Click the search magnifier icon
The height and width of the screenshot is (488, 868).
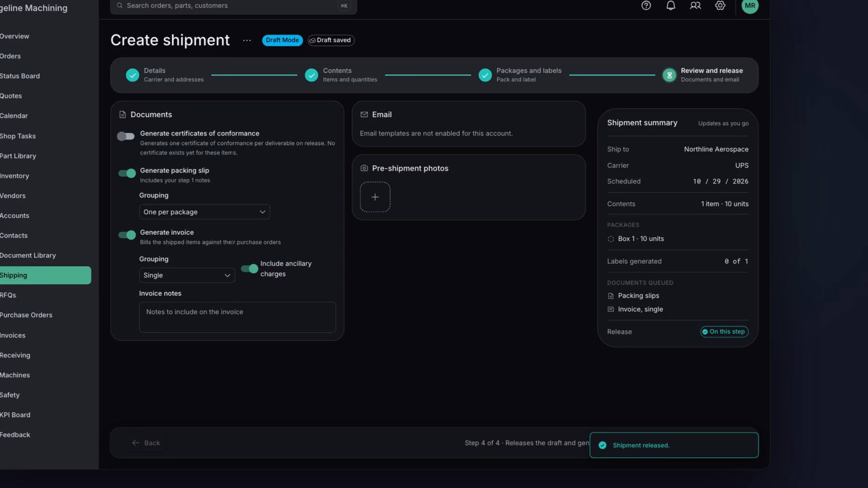(120, 5)
